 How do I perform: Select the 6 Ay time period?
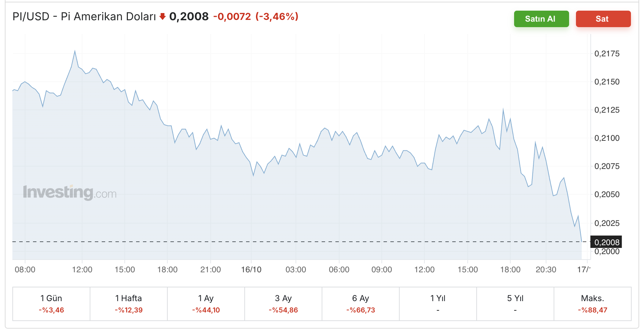[360, 304]
